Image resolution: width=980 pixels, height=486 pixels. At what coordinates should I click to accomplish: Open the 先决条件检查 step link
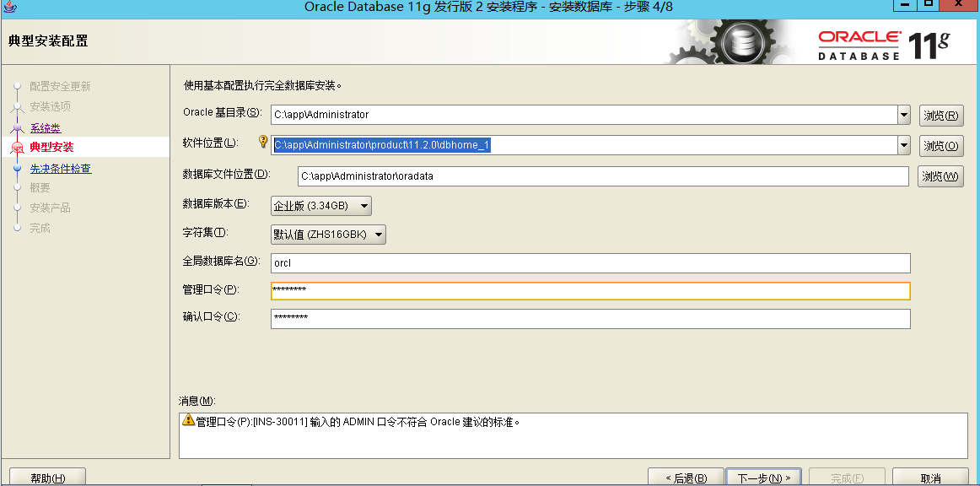click(x=61, y=168)
